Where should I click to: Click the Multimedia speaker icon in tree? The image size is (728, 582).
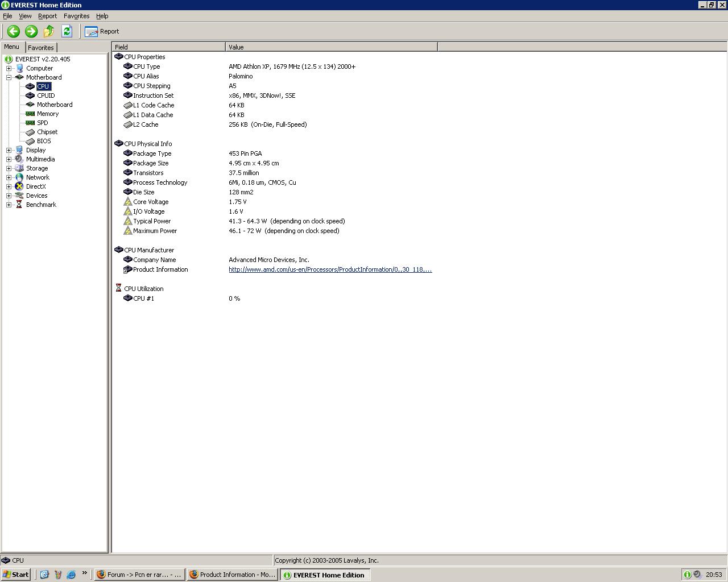point(19,159)
